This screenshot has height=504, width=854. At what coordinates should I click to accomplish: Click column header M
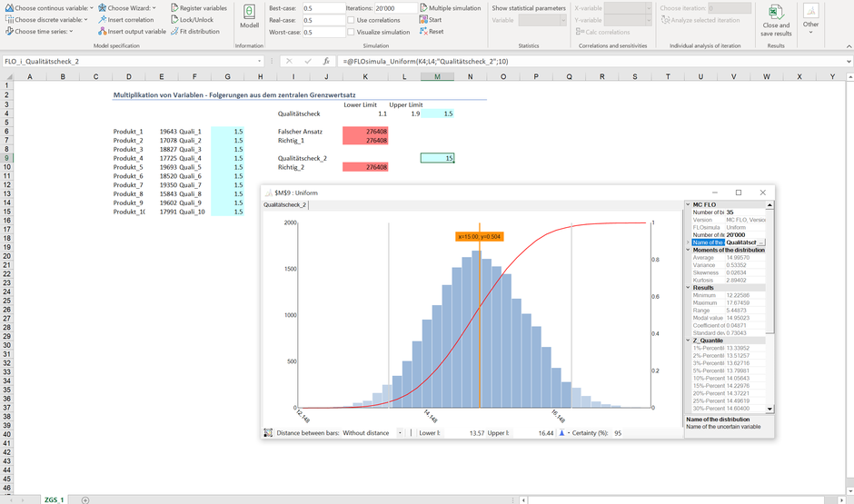[x=437, y=77]
